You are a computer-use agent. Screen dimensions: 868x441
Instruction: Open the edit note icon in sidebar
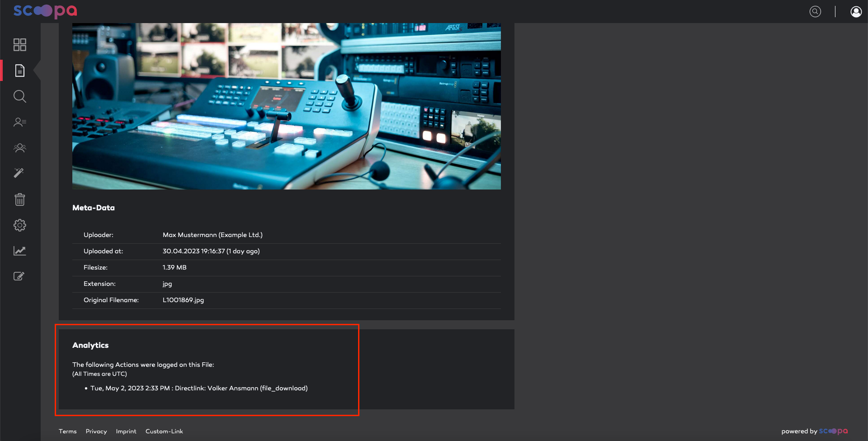coord(19,276)
